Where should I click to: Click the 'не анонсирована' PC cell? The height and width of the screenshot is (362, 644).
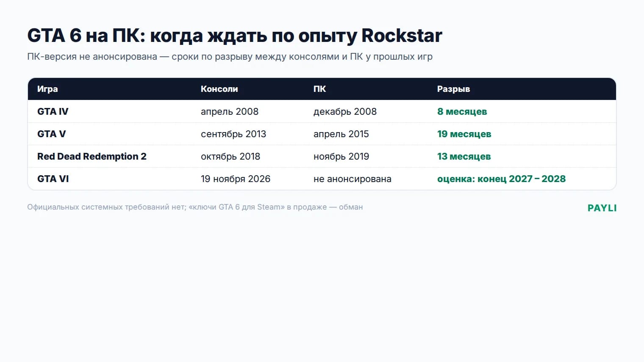point(353,179)
